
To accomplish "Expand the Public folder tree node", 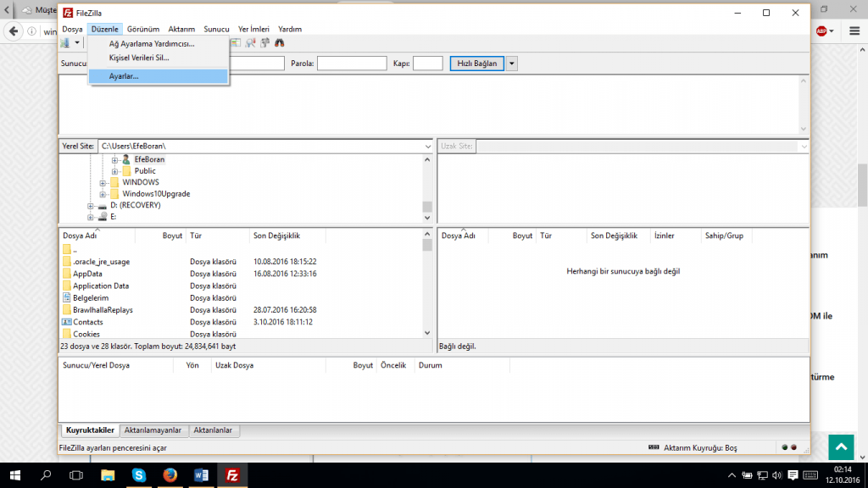I will tap(114, 171).
